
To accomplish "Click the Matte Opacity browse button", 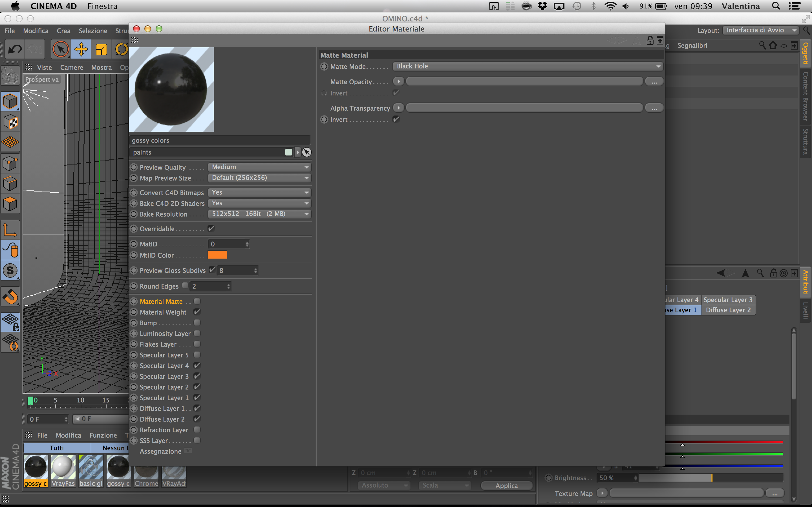I will [x=654, y=81].
